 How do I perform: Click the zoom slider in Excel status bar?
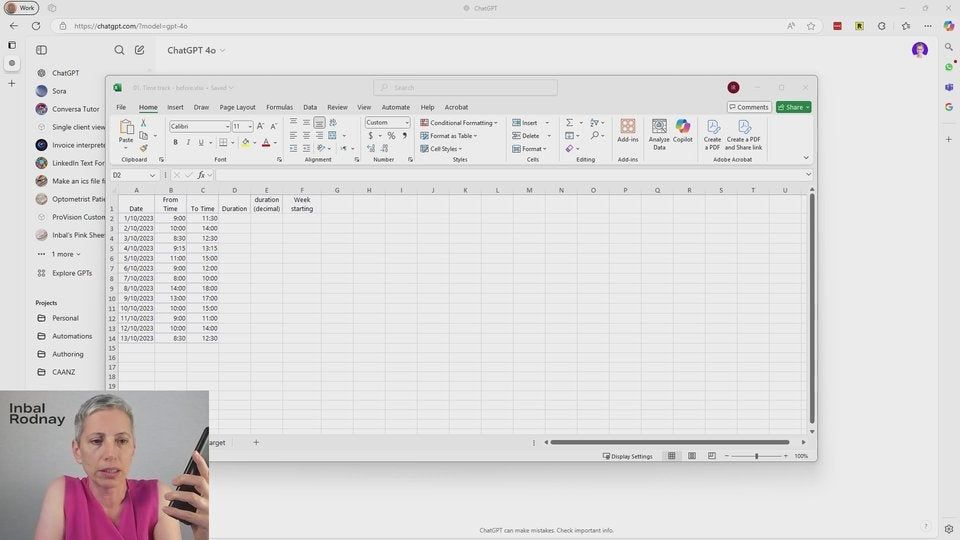point(757,456)
